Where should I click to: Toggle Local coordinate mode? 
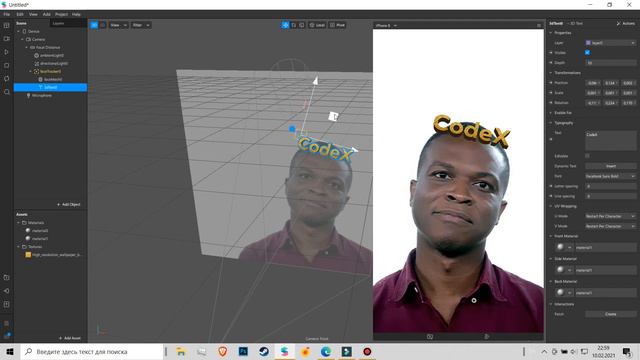317,25
